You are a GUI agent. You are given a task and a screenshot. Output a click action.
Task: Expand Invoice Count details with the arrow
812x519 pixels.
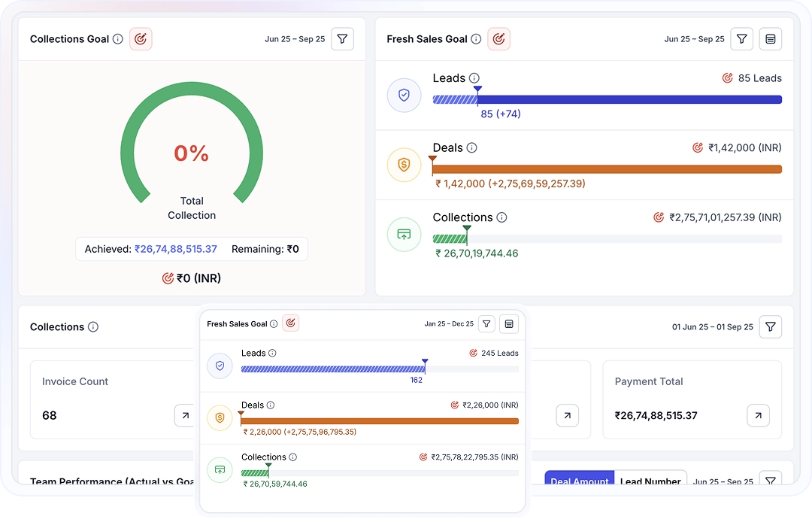point(184,415)
